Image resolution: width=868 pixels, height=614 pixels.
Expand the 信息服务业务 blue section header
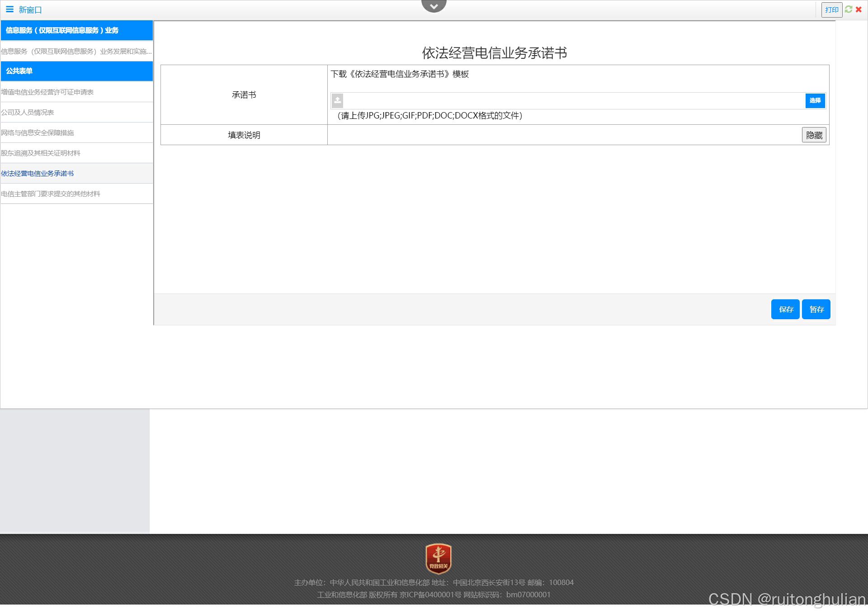(x=76, y=30)
